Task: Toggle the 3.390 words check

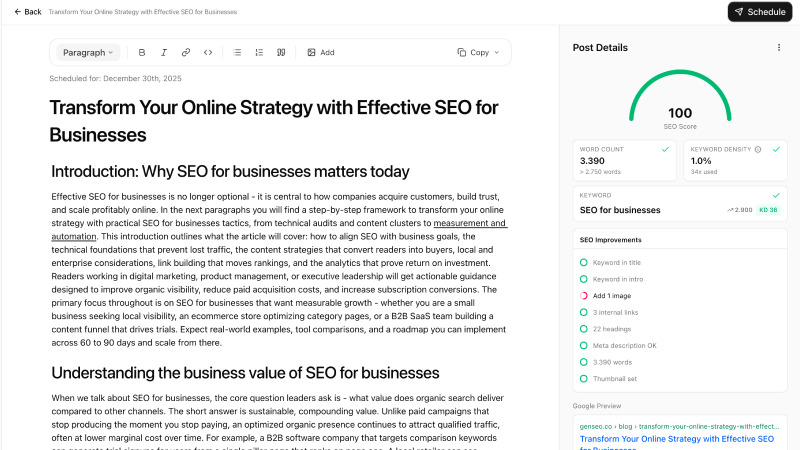Action: (x=584, y=362)
